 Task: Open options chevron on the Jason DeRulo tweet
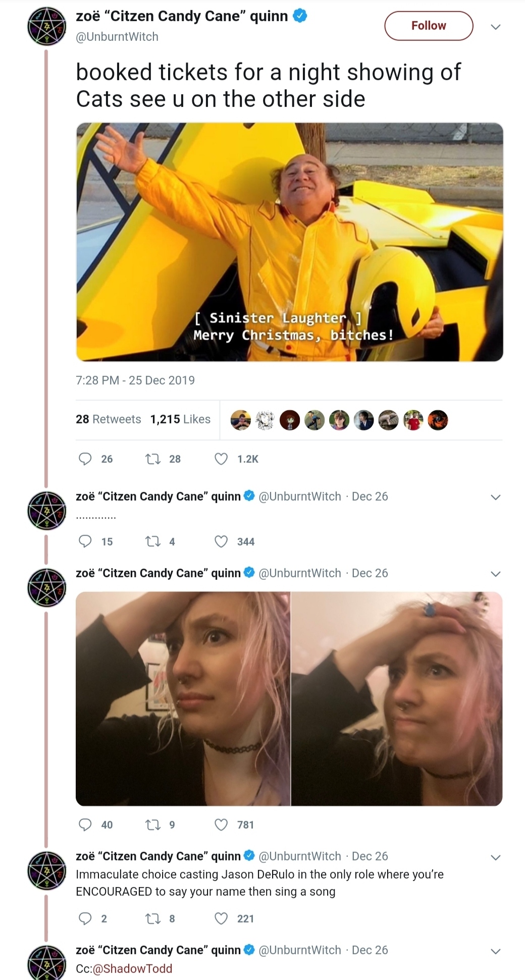click(x=496, y=857)
